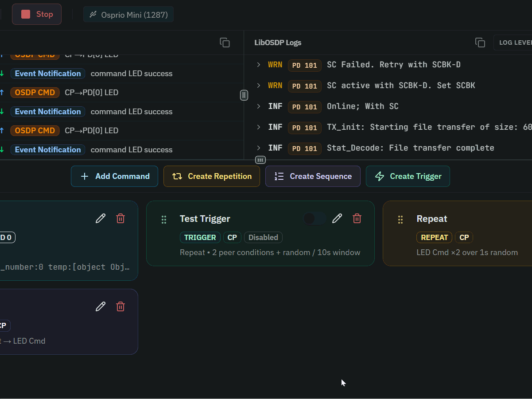Click the horizontal panel splitter handle
Image resolution: width=532 pixels, height=399 pixels.
pyautogui.click(x=260, y=160)
